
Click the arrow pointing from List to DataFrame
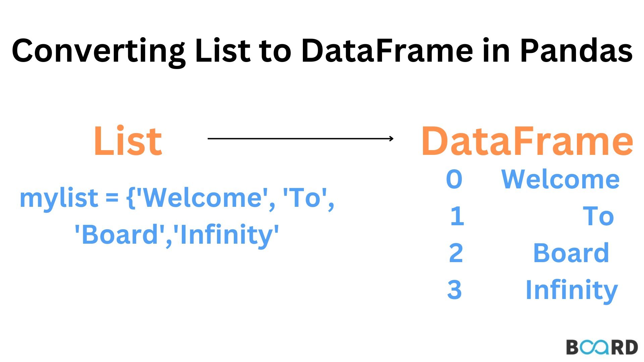(x=300, y=138)
